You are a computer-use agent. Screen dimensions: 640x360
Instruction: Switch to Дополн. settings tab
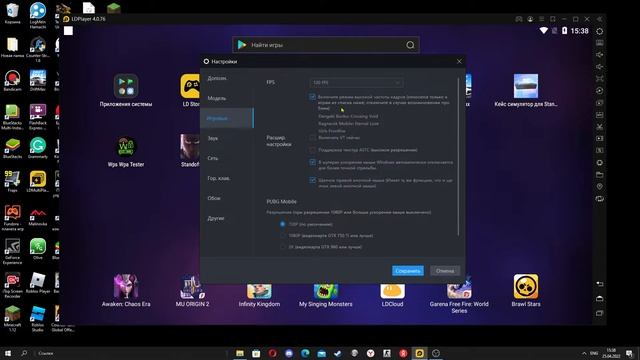(x=227, y=78)
